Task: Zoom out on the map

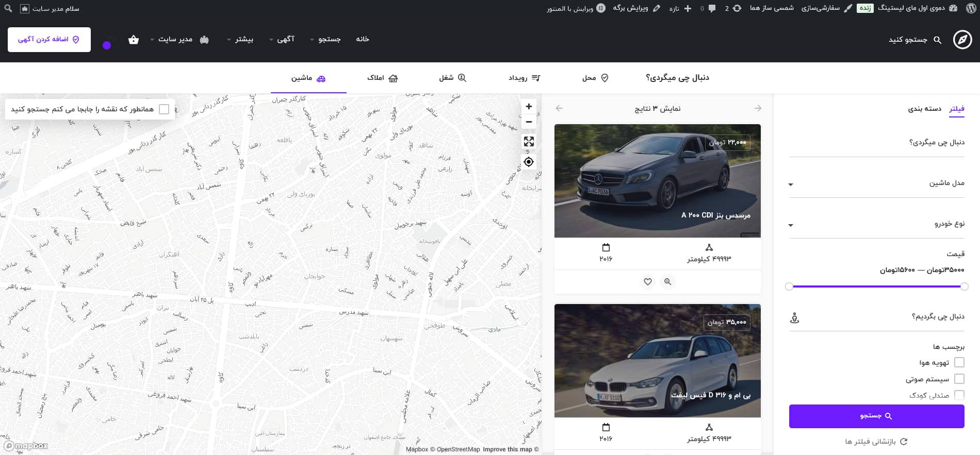Action: [x=529, y=122]
